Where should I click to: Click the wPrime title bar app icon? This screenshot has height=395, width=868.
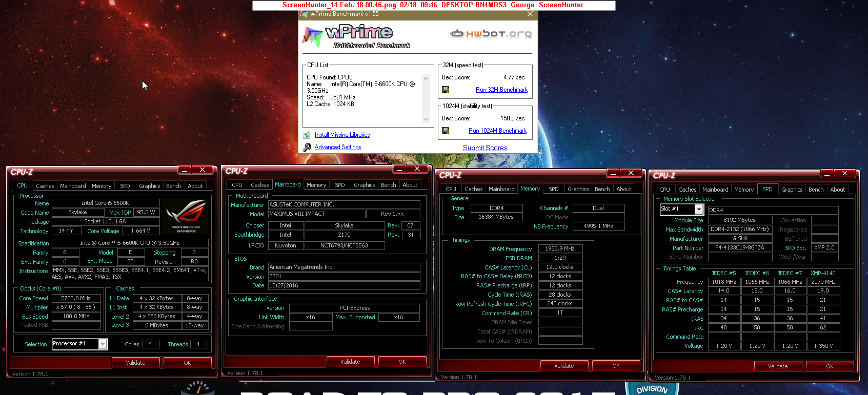(x=304, y=14)
